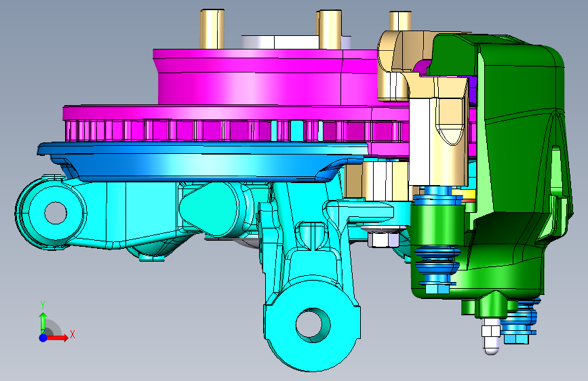Select the cyan lower arm mounting hole
Image resolution: width=588 pixels, height=381 pixels.
coord(313,325)
